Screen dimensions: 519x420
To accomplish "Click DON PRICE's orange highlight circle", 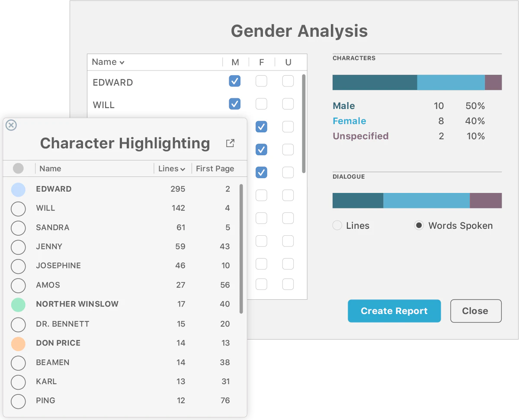I will pyautogui.click(x=18, y=343).
